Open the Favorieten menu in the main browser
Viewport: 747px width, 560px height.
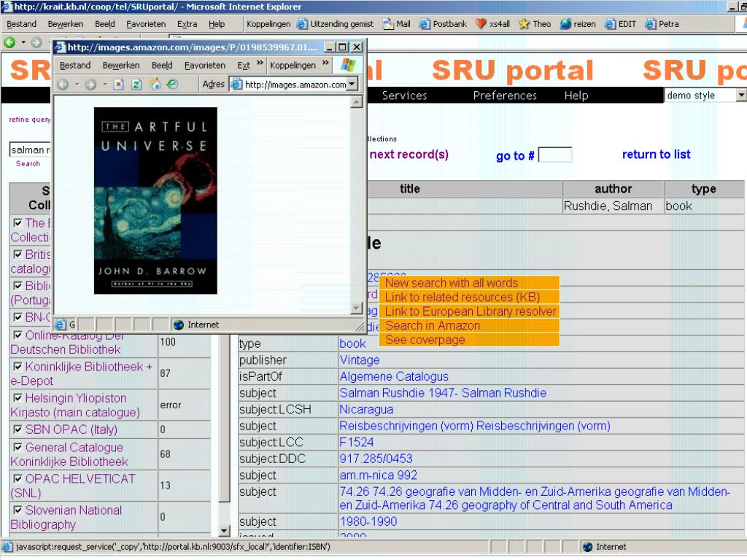(x=146, y=24)
